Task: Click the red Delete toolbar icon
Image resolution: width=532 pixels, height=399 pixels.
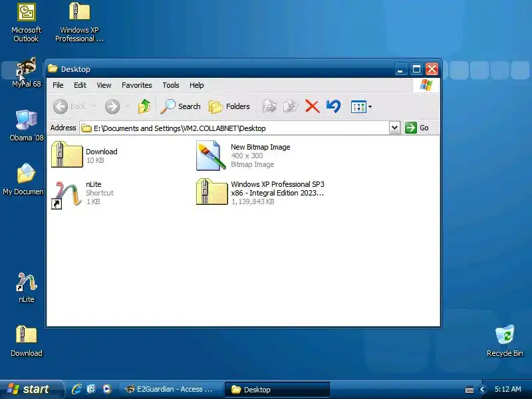Action: (312, 106)
